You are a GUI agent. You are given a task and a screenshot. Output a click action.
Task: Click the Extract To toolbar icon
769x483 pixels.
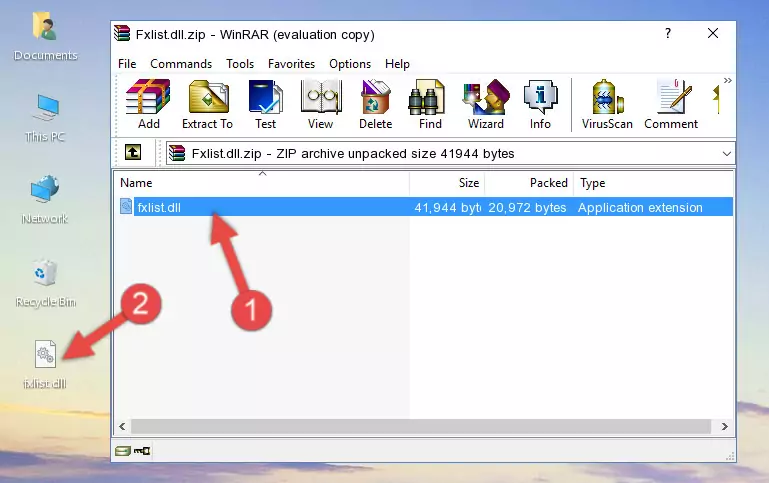(207, 104)
